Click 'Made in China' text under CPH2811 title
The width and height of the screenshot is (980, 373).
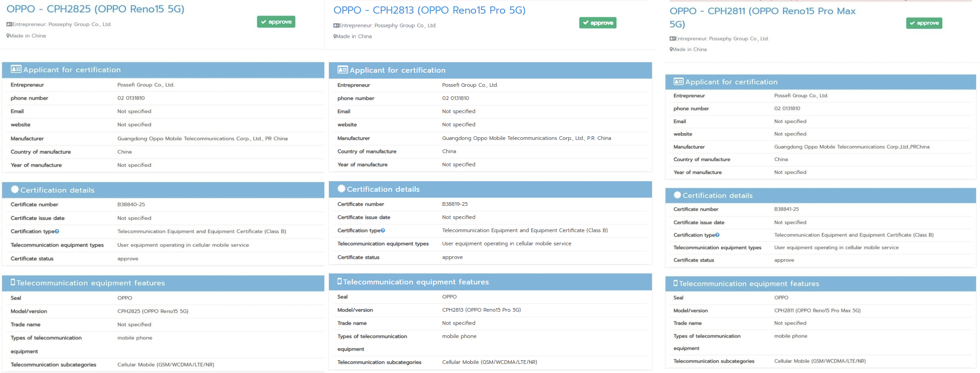pyautogui.click(x=690, y=49)
